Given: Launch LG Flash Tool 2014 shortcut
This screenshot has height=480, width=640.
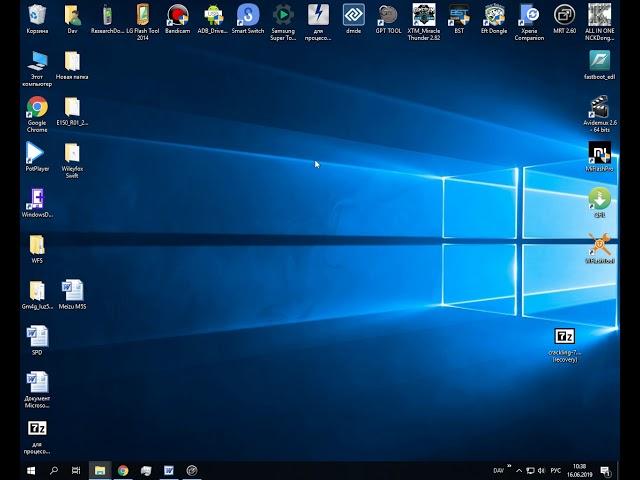Looking at the screenshot, I should pyautogui.click(x=142, y=22).
